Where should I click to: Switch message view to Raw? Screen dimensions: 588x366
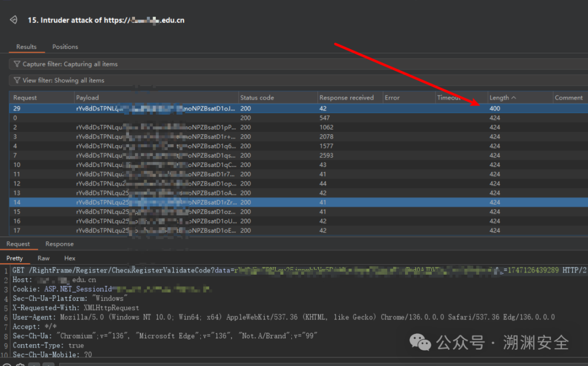pos(44,258)
